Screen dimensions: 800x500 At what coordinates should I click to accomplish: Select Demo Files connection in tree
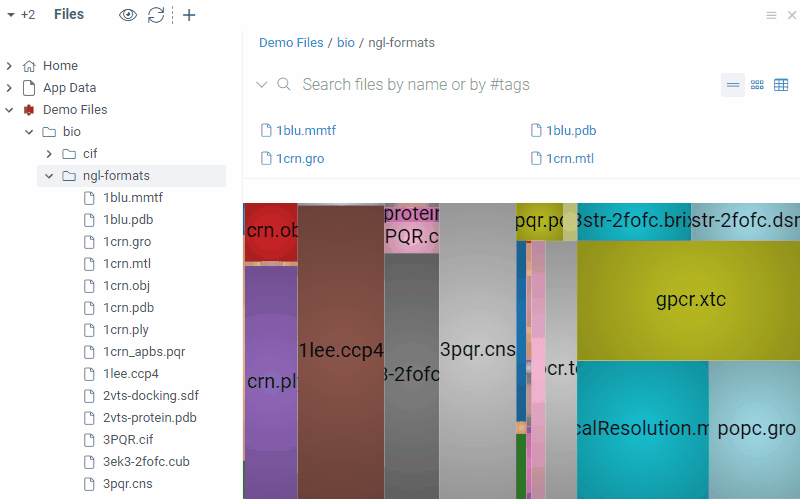coord(75,110)
